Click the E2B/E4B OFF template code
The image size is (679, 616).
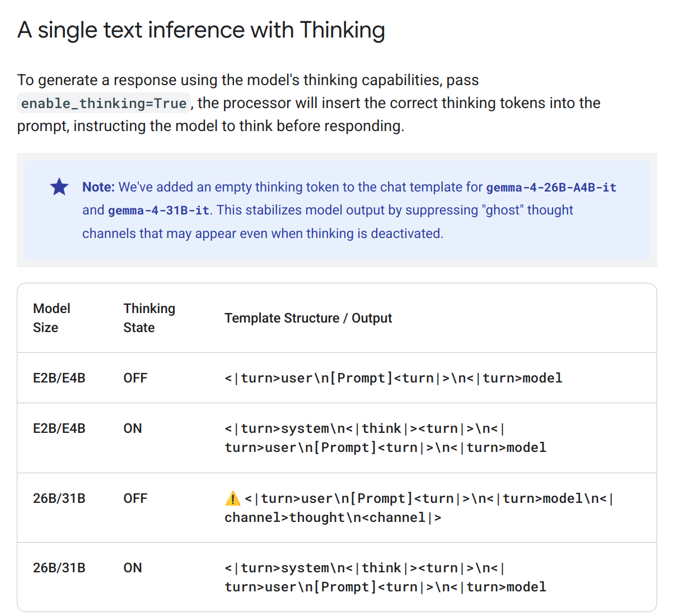coord(394,378)
